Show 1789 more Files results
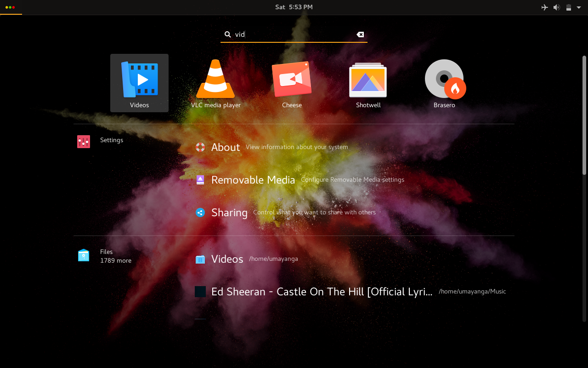Image resolution: width=588 pixels, height=368 pixels. 116,260
